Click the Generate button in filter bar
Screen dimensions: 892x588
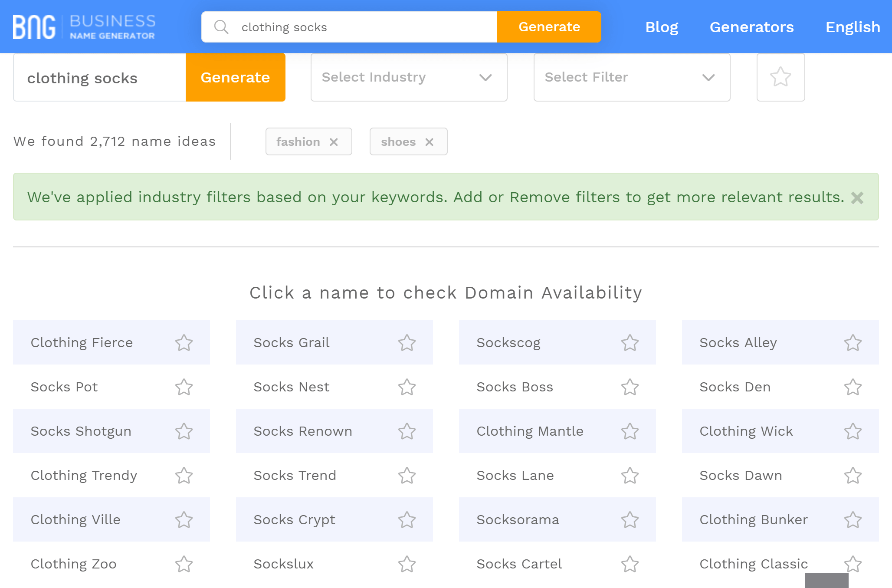point(235,77)
